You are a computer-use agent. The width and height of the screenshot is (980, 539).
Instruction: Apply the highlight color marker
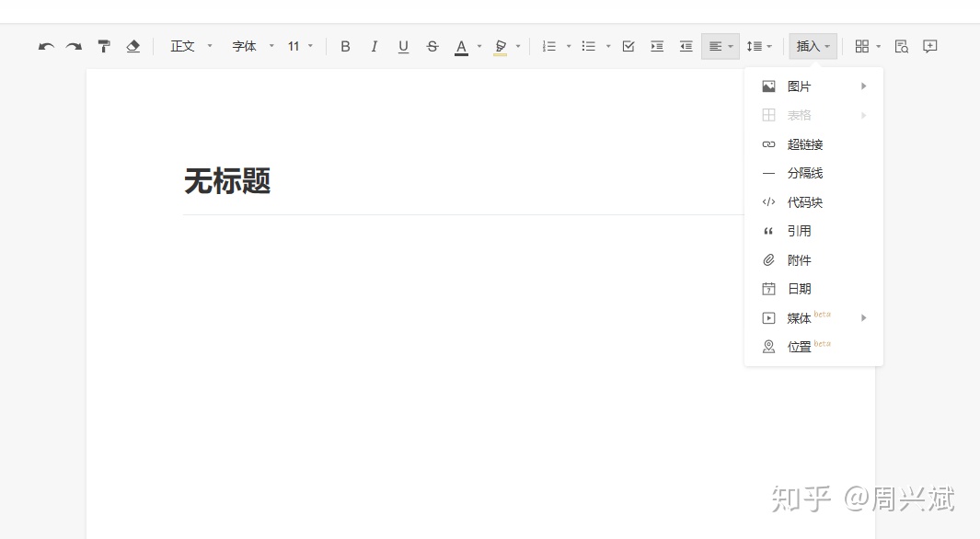pos(500,47)
